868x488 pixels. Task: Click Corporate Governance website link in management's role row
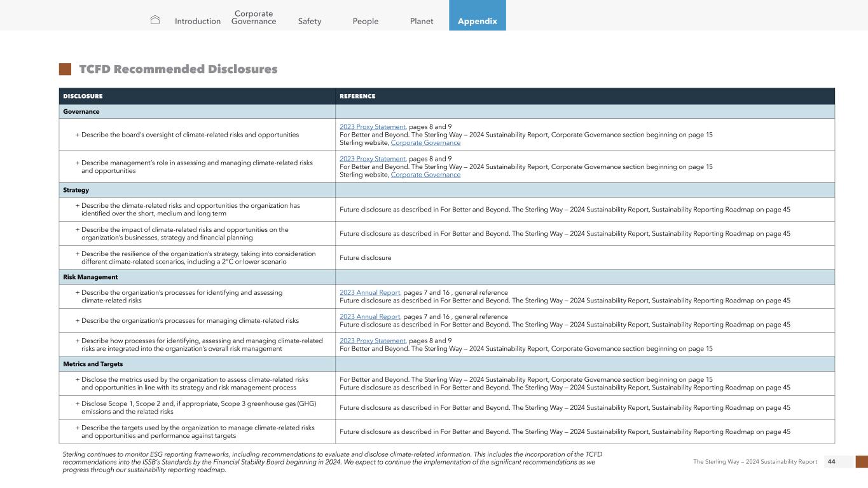click(425, 174)
